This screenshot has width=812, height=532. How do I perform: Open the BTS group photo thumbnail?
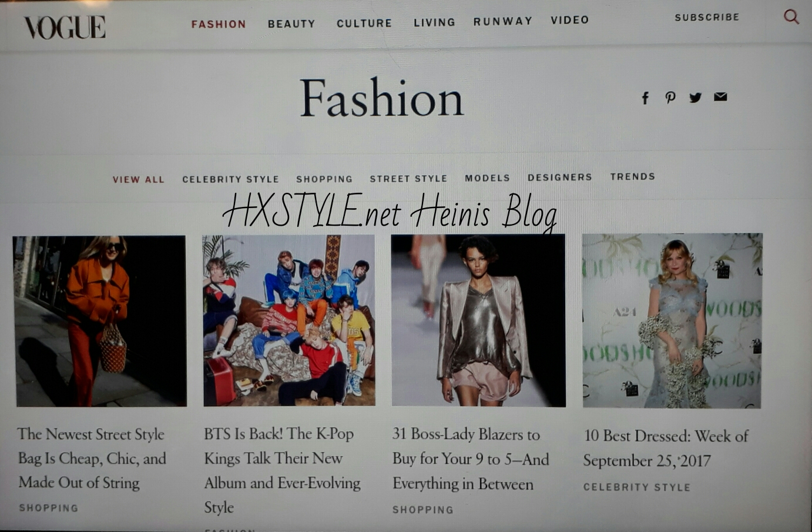[289, 320]
